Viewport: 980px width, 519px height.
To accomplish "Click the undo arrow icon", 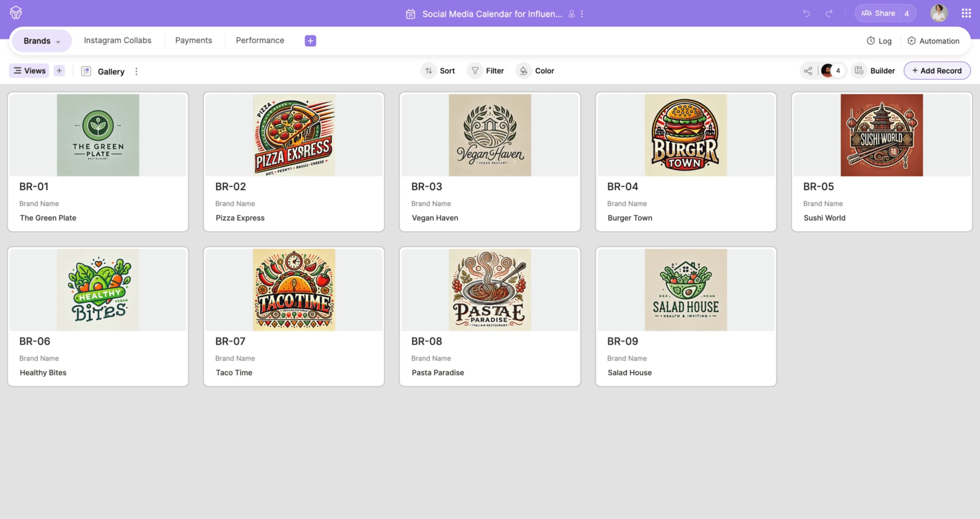I will coord(806,13).
